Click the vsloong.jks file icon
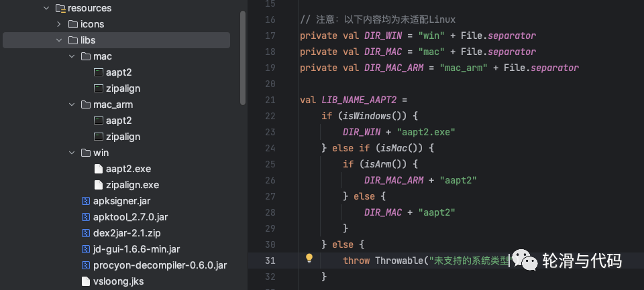This screenshot has height=290, width=644. click(x=85, y=281)
